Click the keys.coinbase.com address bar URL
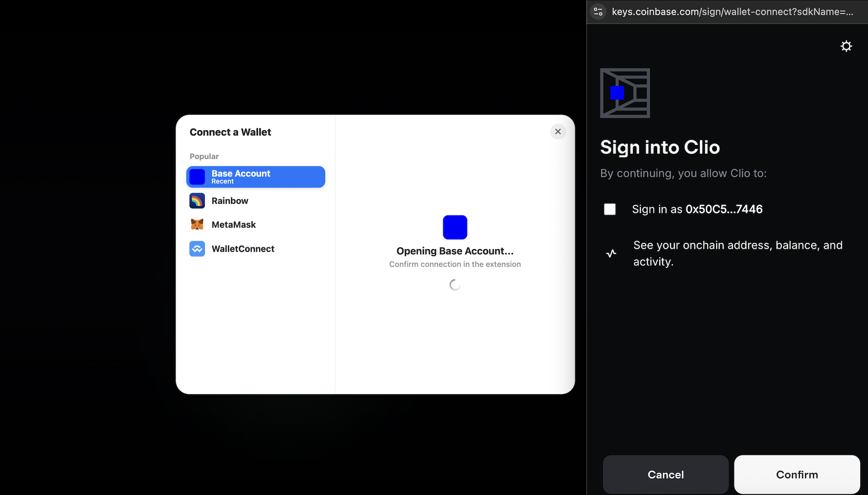The width and height of the screenshot is (868, 495). point(732,12)
